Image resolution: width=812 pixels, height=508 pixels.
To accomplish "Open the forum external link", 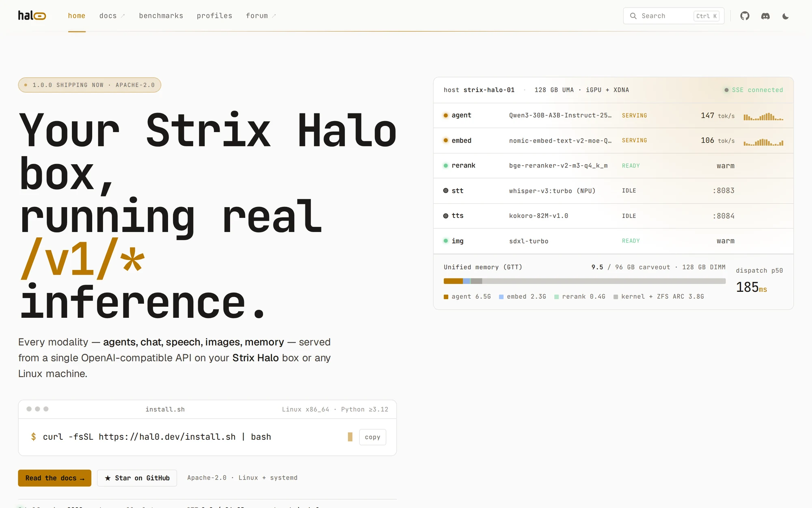I will pyautogui.click(x=261, y=16).
